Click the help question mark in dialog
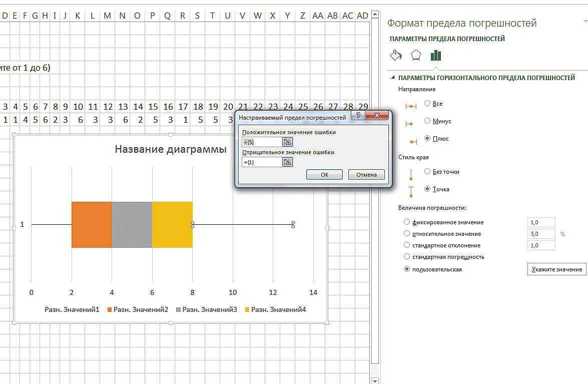 coord(358,116)
